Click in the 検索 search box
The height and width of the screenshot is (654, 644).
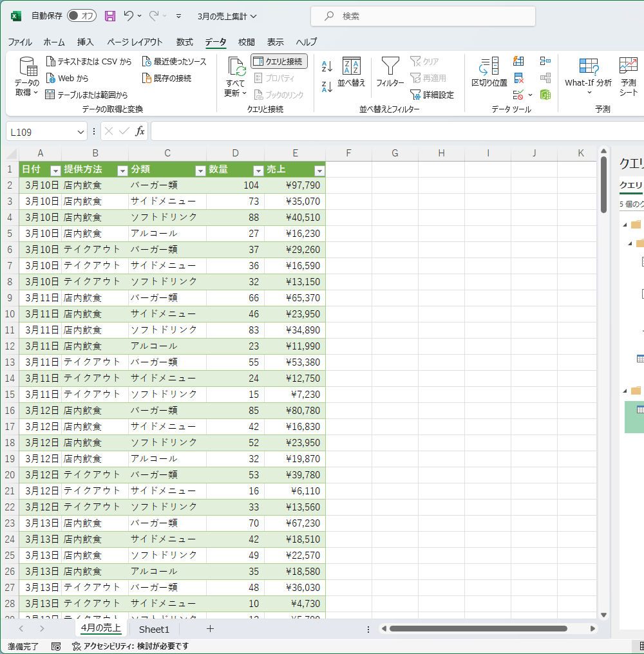pos(422,16)
